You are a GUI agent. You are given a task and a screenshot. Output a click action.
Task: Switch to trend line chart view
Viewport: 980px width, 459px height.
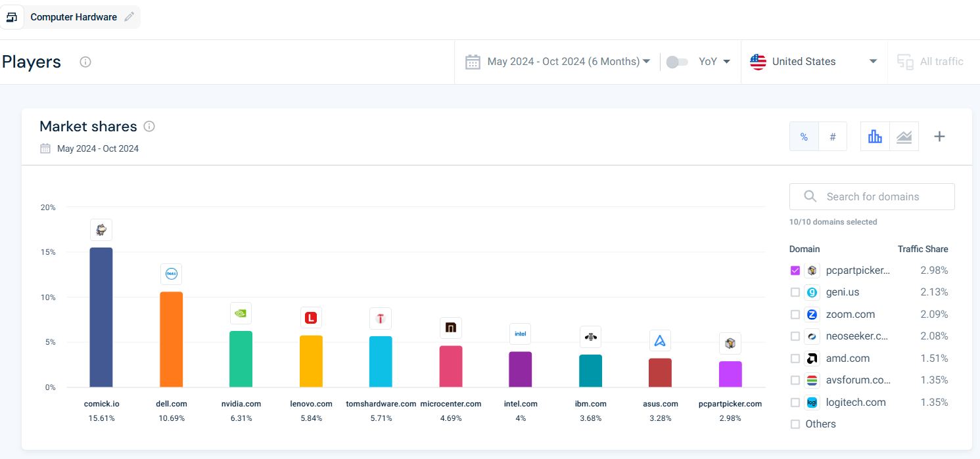[x=904, y=137]
